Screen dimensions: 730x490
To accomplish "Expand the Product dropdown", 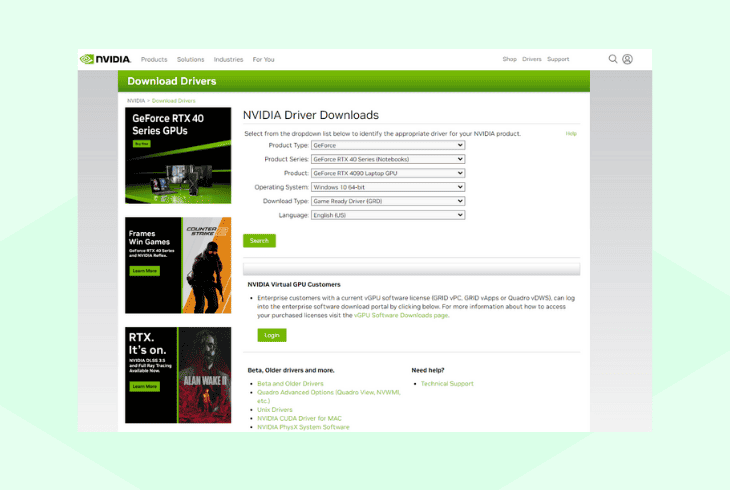I will click(x=388, y=173).
